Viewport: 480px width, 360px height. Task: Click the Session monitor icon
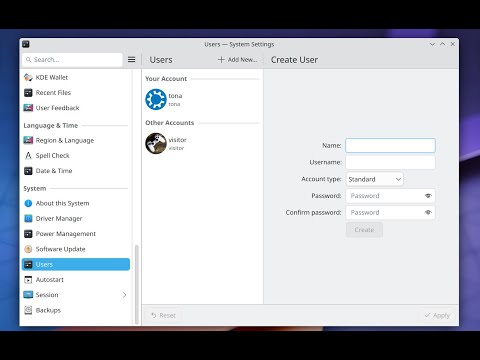(28, 295)
